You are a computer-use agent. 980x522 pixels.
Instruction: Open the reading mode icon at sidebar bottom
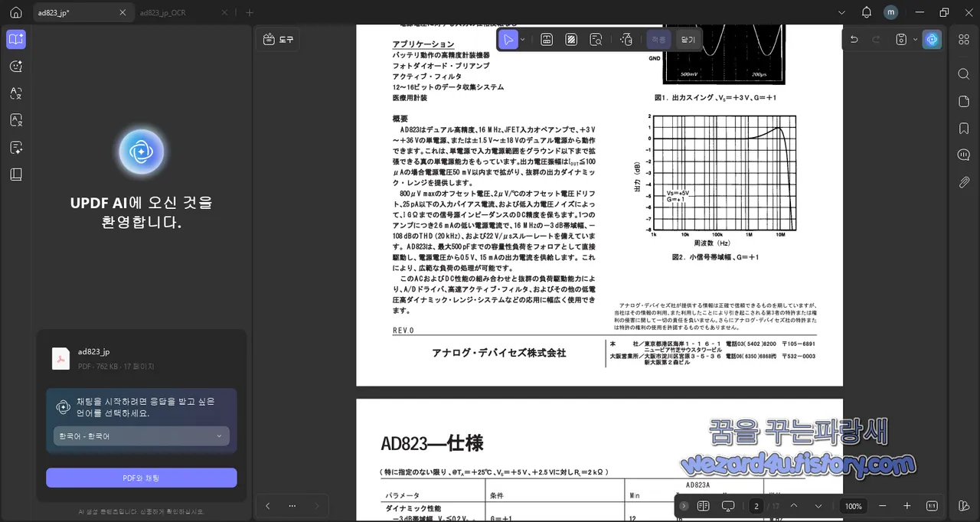point(15,175)
